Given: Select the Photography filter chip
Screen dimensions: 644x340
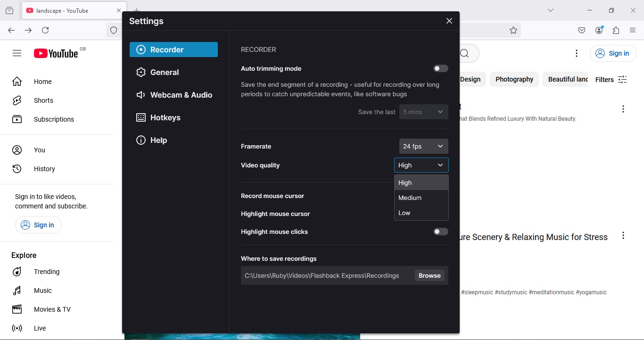Looking at the screenshot, I should 514,79.
